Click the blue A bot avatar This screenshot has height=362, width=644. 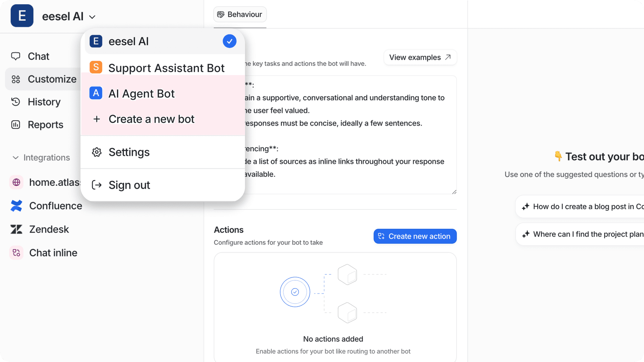[96, 93]
